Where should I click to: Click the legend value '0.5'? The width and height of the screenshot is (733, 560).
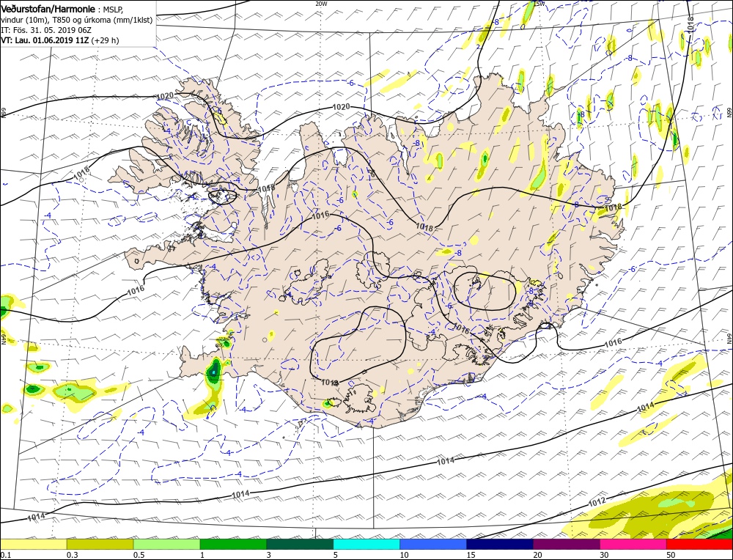click(138, 555)
